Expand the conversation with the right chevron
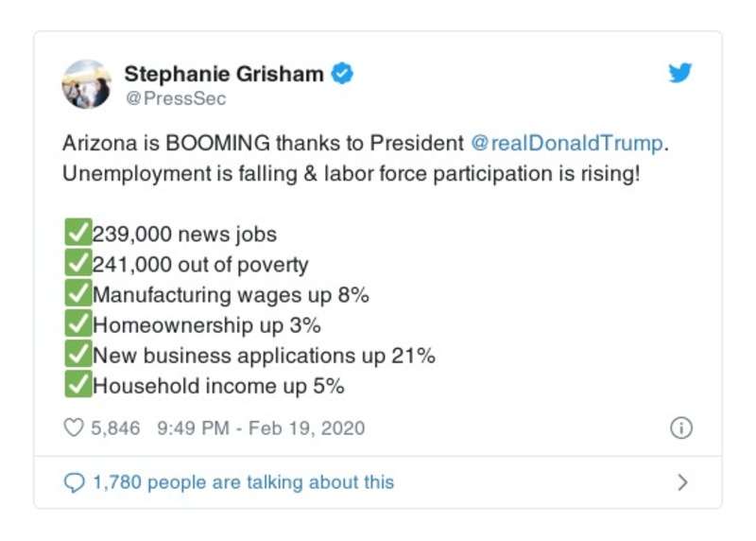 [682, 482]
